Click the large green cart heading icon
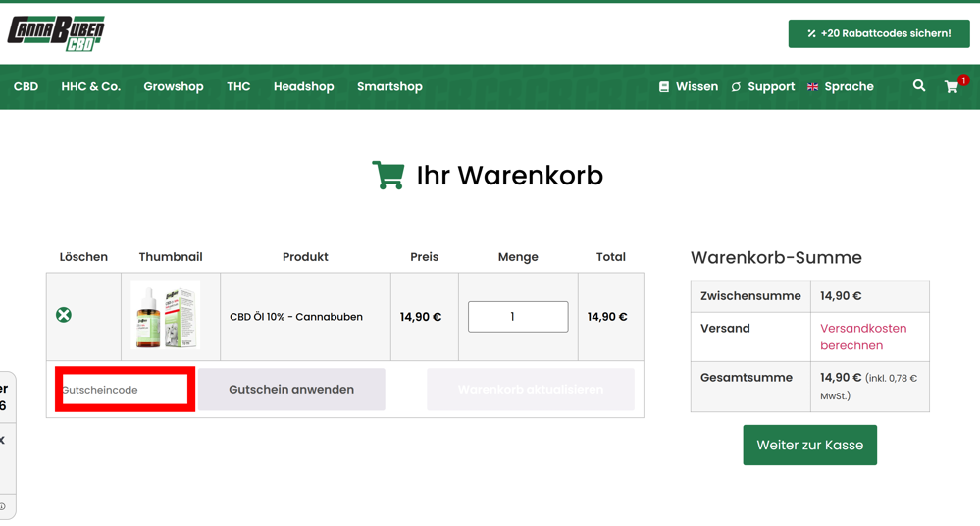Viewport: 980px width, 526px height. click(388, 175)
